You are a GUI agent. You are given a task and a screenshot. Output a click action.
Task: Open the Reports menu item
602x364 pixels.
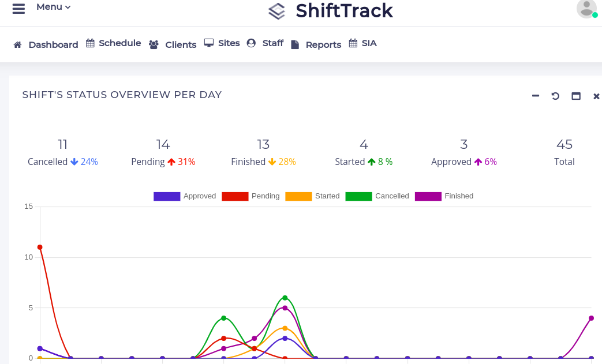pyautogui.click(x=323, y=45)
